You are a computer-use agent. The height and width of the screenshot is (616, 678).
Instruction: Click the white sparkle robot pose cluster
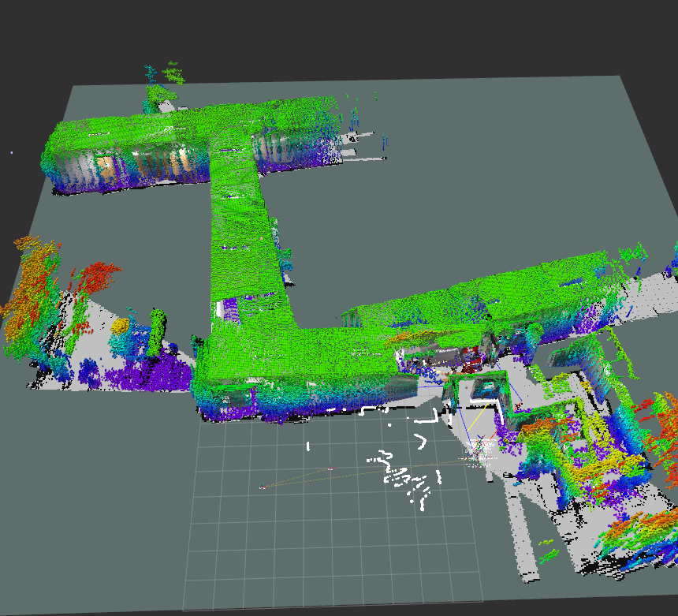[481, 450]
